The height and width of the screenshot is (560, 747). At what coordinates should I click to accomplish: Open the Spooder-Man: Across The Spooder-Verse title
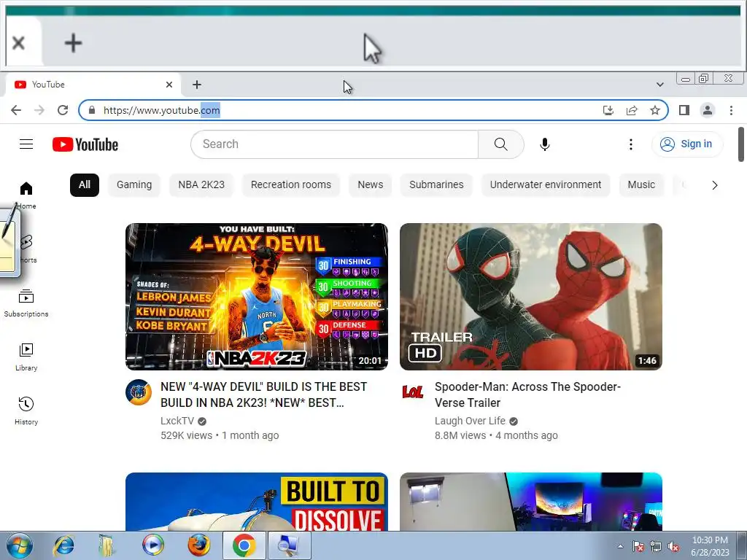[x=527, y=394]
